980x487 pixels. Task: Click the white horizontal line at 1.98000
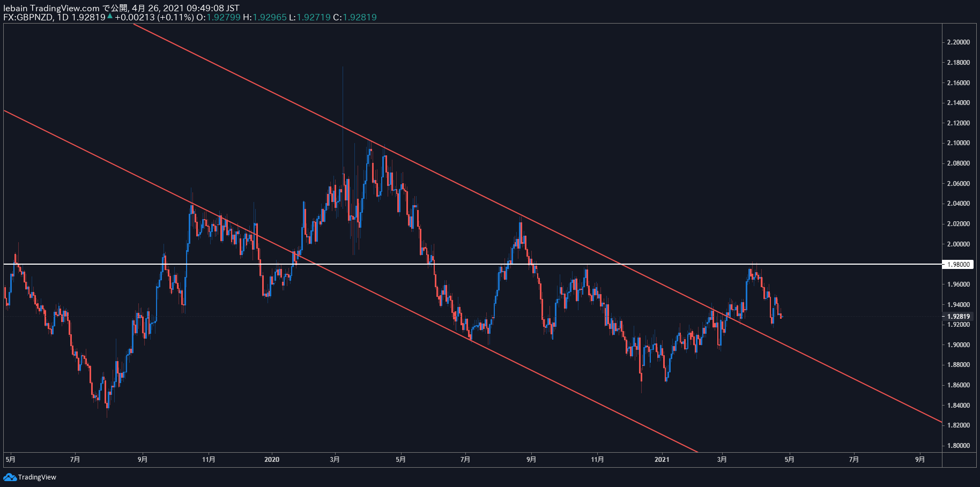click(x=472, y=264)
